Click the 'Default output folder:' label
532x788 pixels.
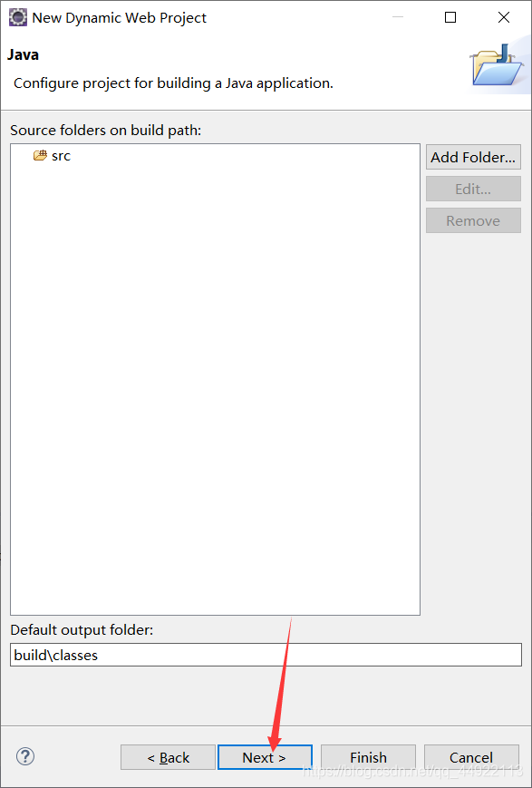pyautogui.click(x=82, y=629)
